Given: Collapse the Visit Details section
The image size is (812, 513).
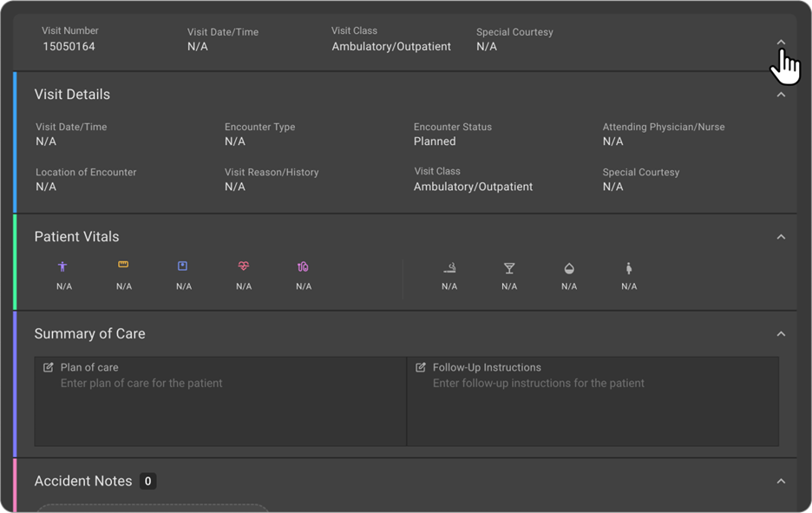Looking at the screenshot, I should tap(782, 95).
